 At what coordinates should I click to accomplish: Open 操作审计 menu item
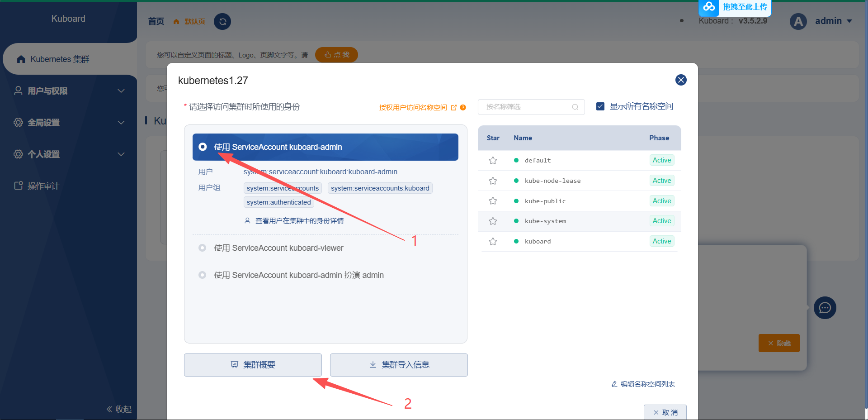point(68,186)
